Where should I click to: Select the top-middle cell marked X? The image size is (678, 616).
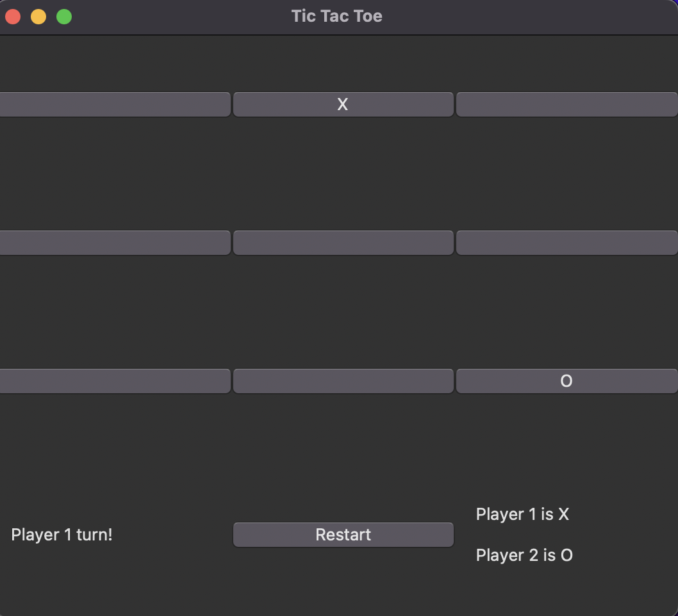coord(343,104)
